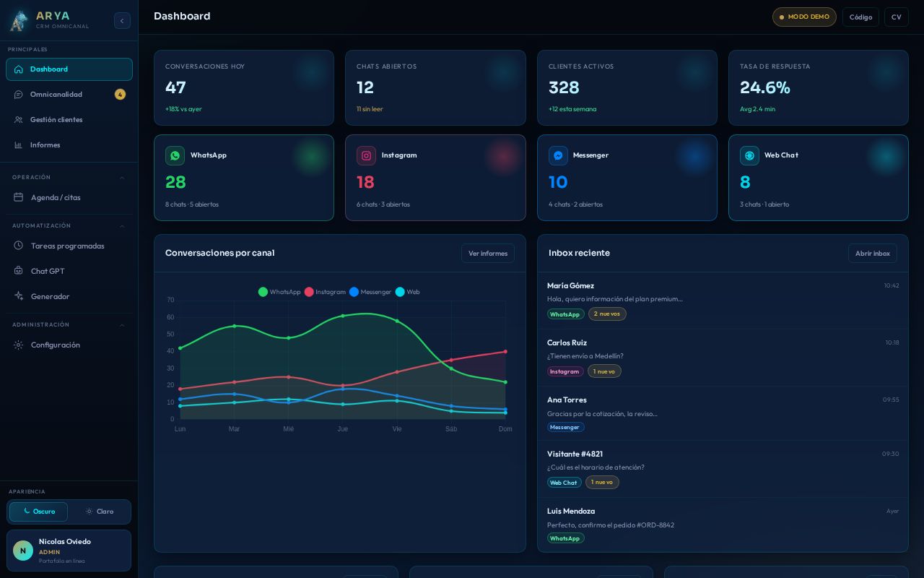
Task: Click the Informes bar chart icon
Action: (x=19, y=145)
